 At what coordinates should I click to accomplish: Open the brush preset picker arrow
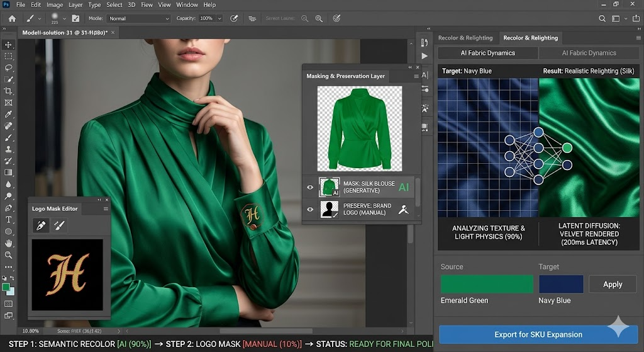pos(65,18)
